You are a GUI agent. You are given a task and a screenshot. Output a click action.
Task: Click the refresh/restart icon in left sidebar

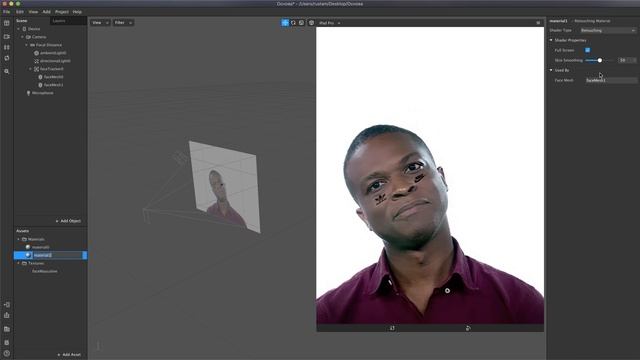(x=7, y=58)
